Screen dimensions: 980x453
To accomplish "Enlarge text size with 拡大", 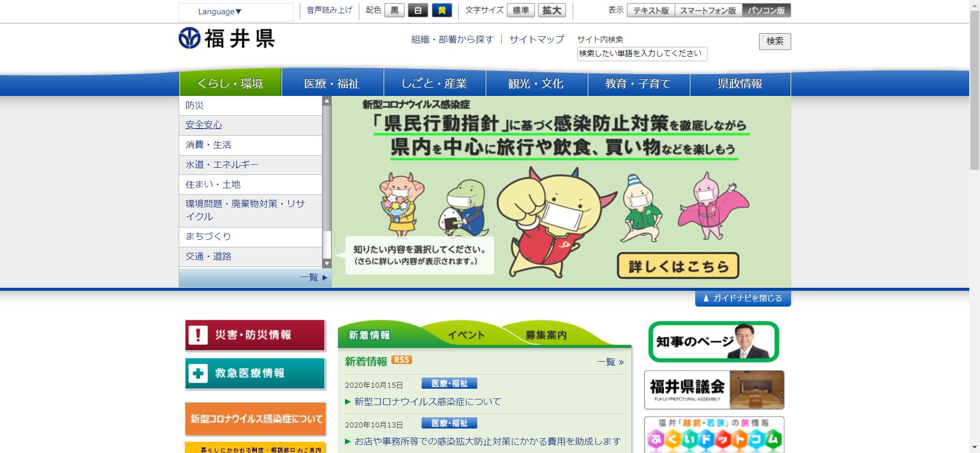I will click(x=551, y=11).
